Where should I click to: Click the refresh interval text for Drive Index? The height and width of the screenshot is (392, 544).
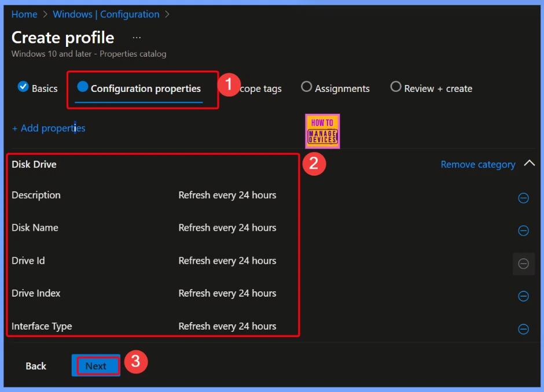pos(227,293)
